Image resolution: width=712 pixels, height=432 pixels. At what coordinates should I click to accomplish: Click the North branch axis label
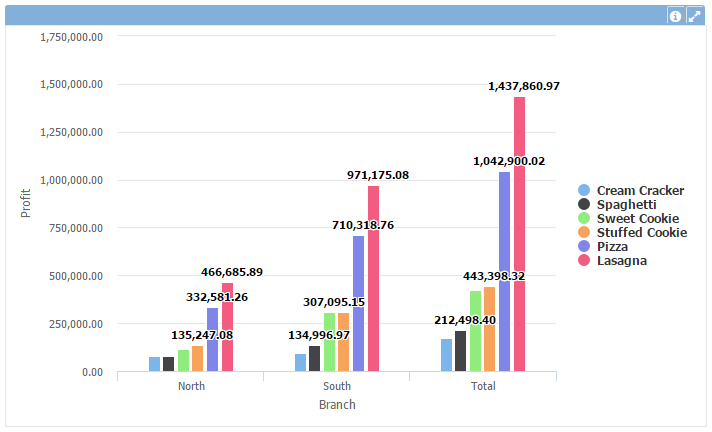(x=191, y=386)
